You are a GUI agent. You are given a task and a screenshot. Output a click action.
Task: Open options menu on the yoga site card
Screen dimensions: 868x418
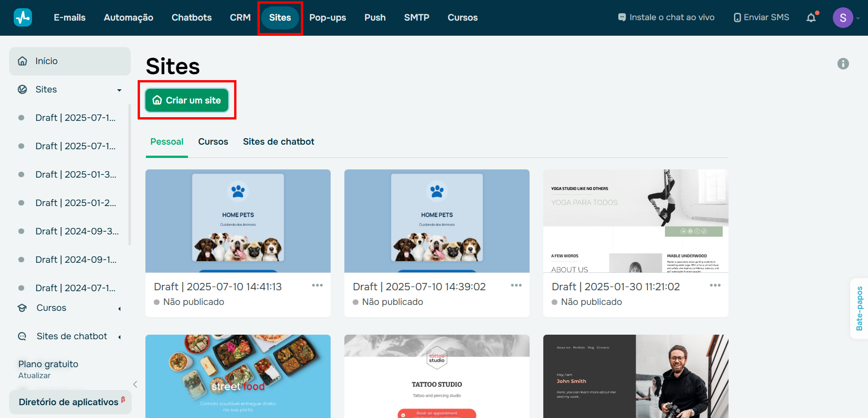pos(715,285)
